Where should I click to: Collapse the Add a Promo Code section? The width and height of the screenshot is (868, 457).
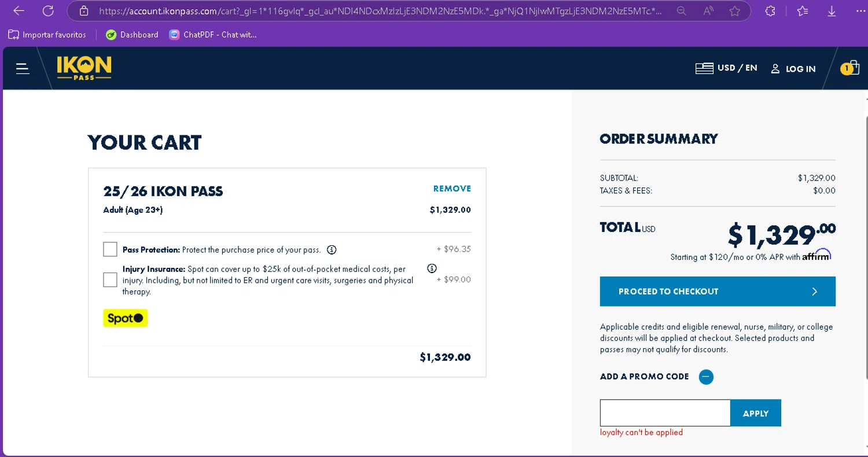[x=705, y=377]
